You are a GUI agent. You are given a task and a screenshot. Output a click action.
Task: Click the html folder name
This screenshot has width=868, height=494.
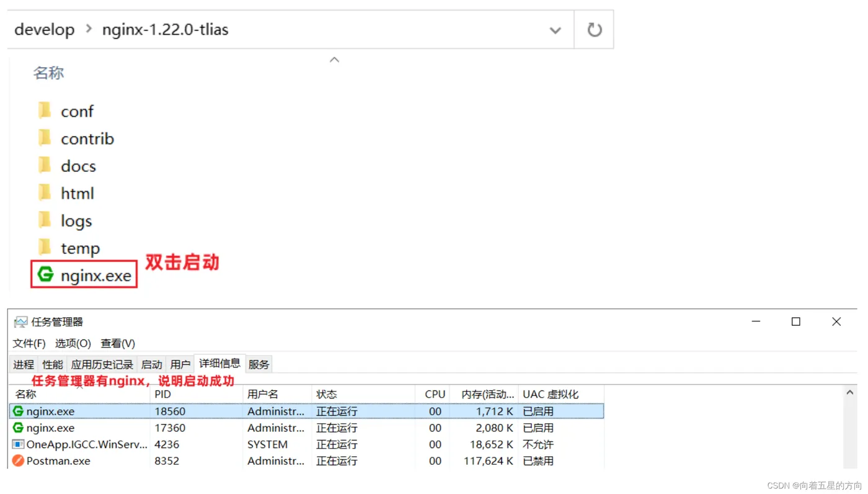click(x=77, y=193)
